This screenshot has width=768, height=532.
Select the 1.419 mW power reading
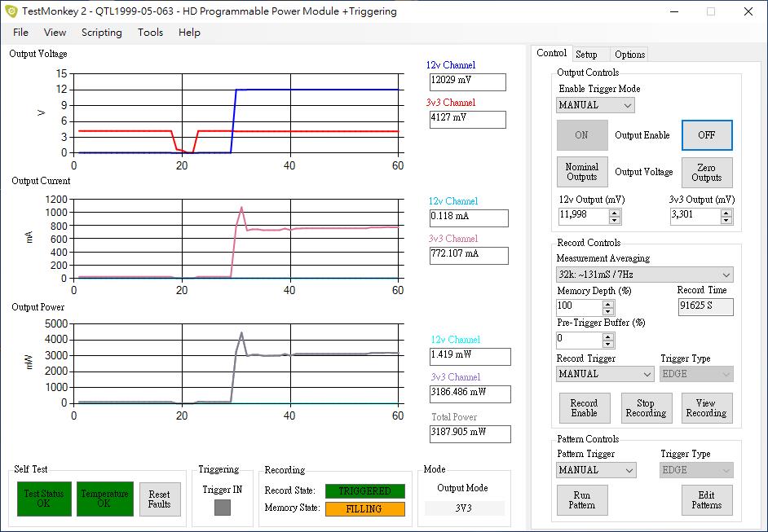[470, 357]
